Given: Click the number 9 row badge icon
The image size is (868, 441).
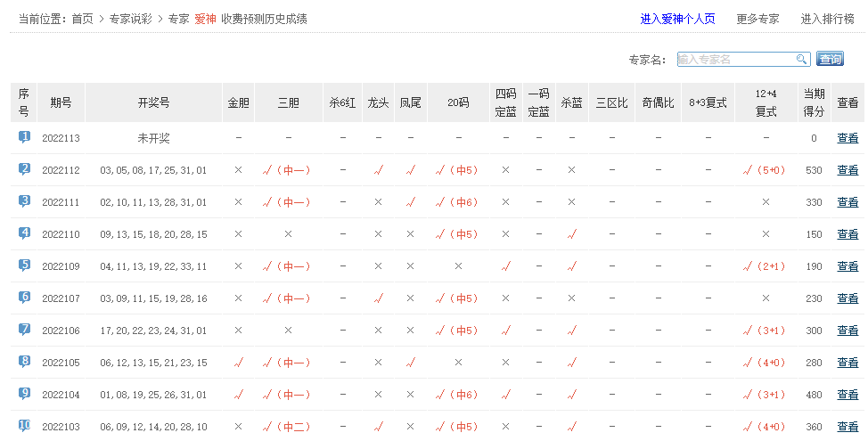Looking at the screenshot, I should 24,394.
